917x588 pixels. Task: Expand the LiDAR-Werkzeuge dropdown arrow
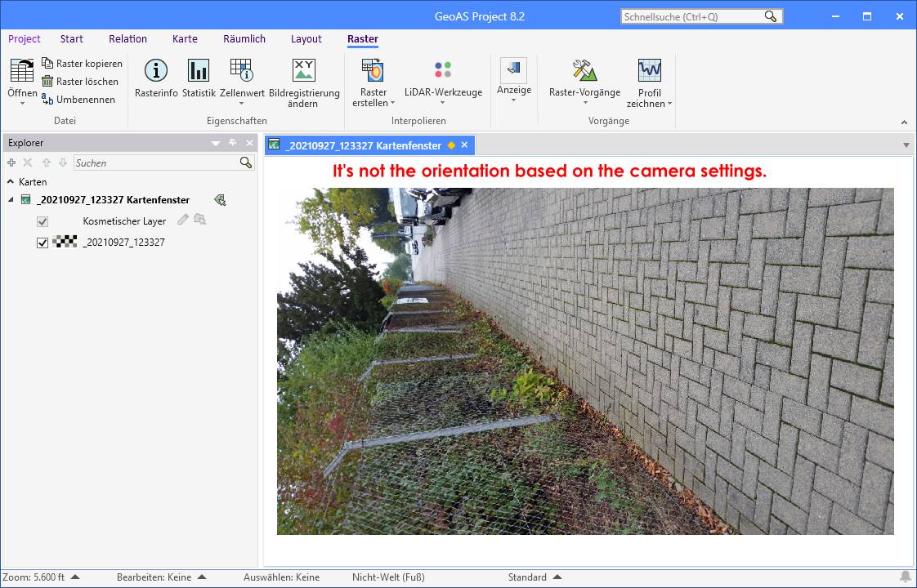tap(443, 103)
